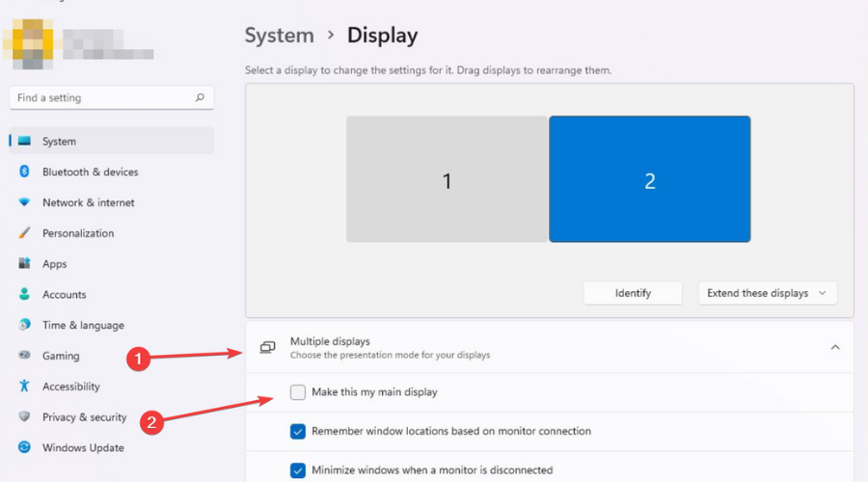Click the Accounts person icon
Image resolution: width=868 pixels, height=482 pixels.
click(x=24, y=295)
